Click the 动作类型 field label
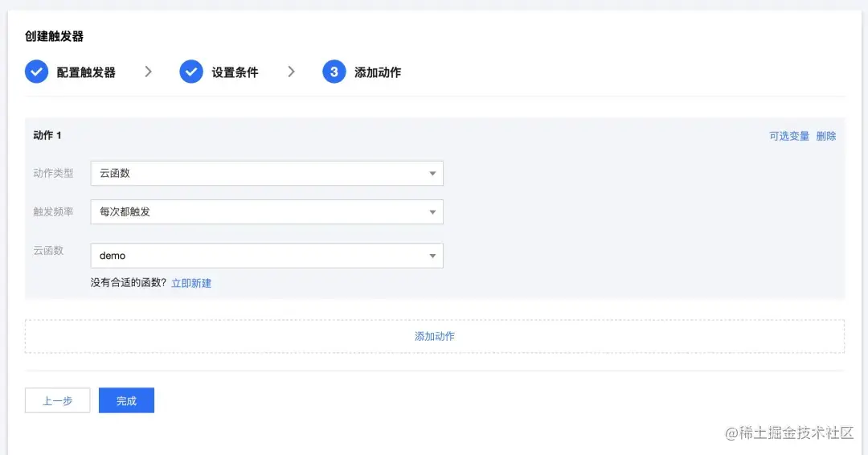 click(x=53, y=174)
